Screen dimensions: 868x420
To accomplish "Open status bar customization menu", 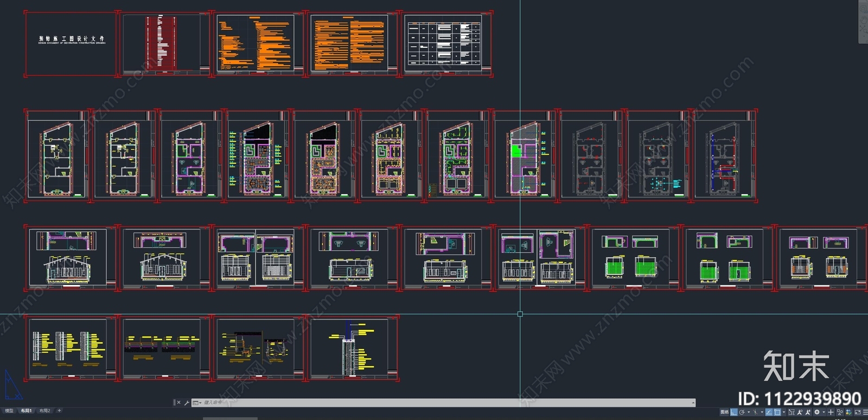I will pyautogui.click(x=865, y=412).
